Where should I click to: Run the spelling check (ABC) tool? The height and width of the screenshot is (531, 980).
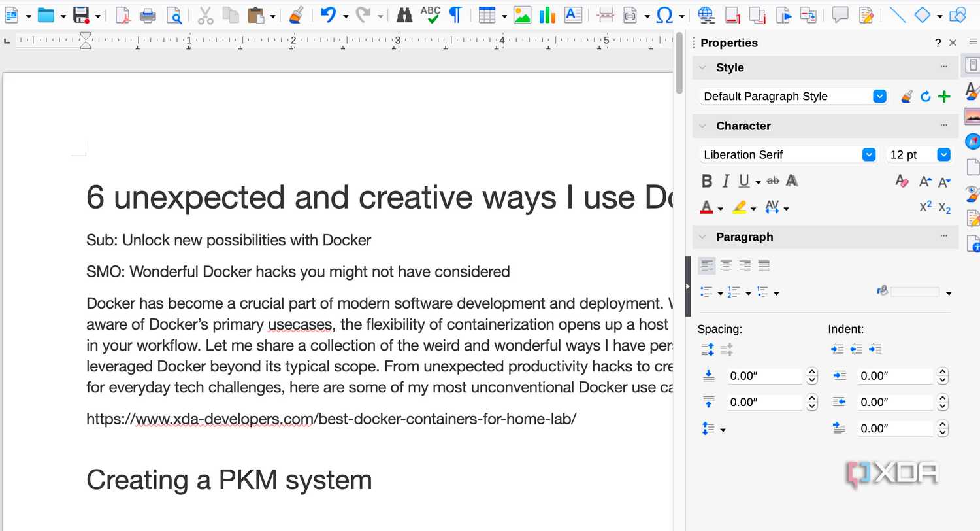430,14
